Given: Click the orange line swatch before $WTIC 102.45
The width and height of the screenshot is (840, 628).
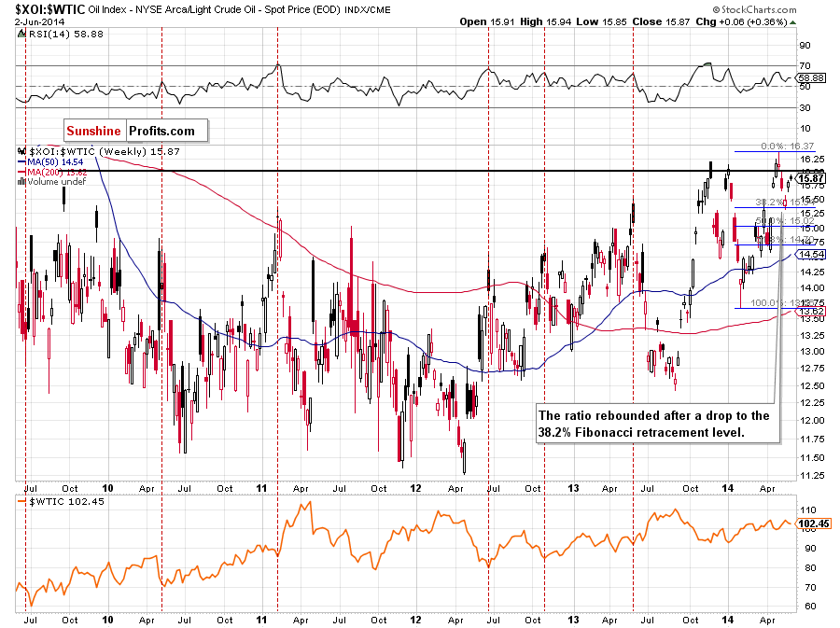Looking at the screenshot, I should tap(22, 502).
